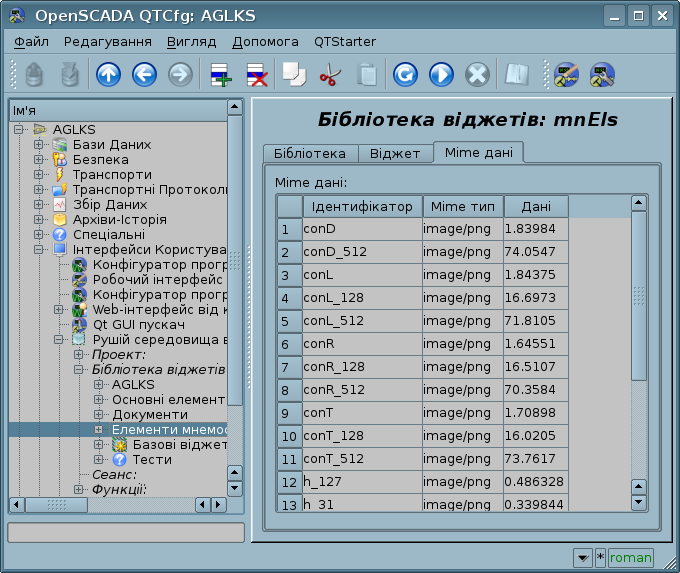Click the Mime тип column header
The width and height of the screenshot is (680, 573).
point(463,206)
